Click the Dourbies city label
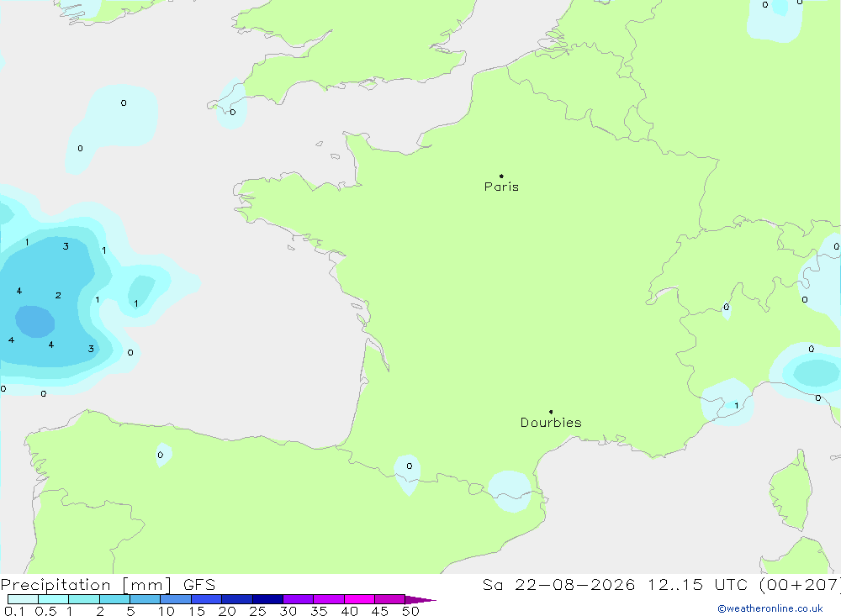This screenshot has height=616, width=841. pos(551,423)
